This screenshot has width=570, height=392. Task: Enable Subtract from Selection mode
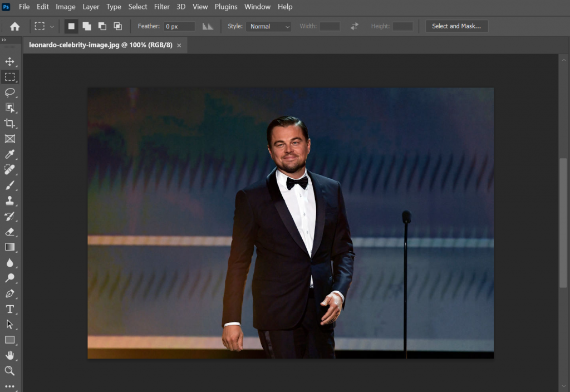tap(102, 26)
